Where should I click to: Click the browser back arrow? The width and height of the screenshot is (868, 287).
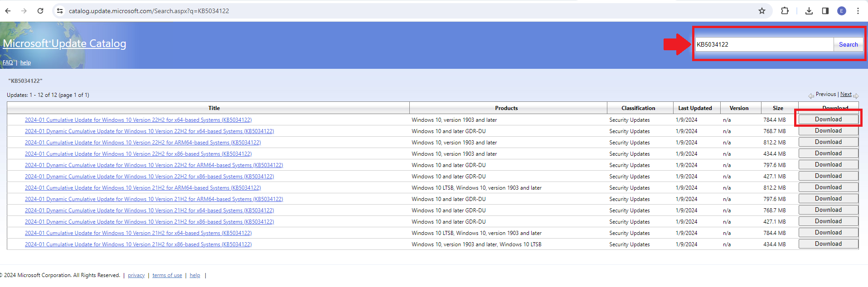[x=8, y=11]
